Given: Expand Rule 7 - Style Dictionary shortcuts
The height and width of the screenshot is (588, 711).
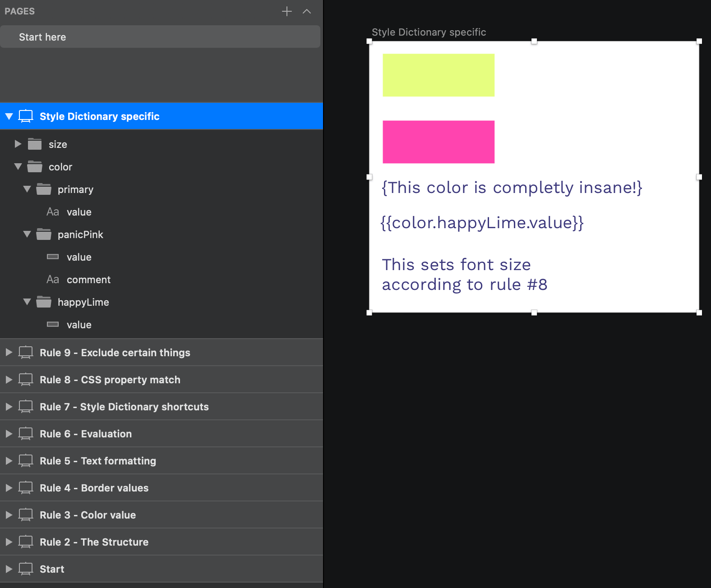Looking at the screenshot, I should click(9, 406).
